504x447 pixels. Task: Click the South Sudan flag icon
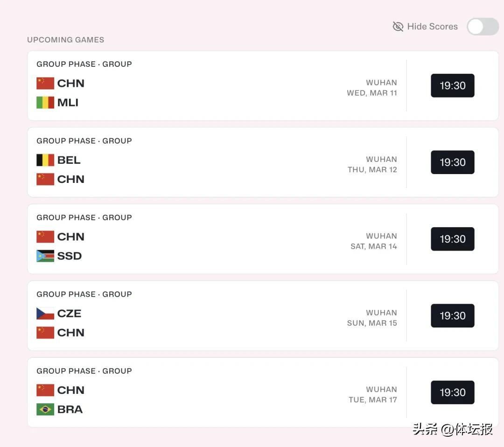[45, 256]
